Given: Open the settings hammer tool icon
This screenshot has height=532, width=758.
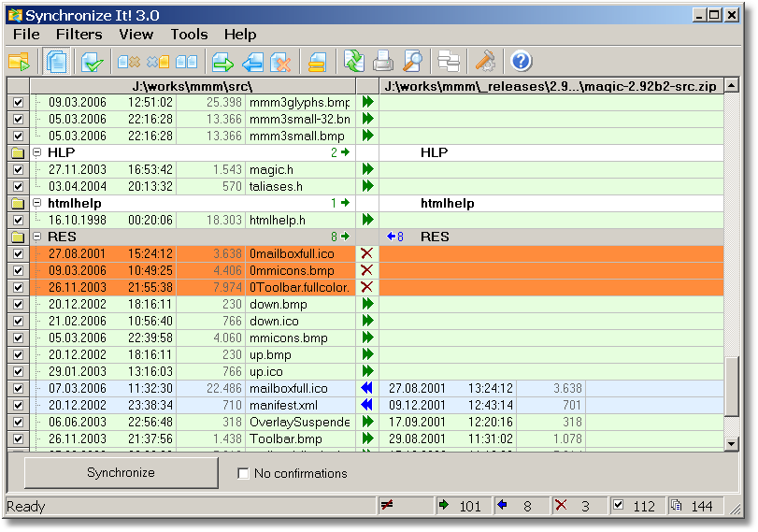Looking at the screenshot, I should (484, 62).
